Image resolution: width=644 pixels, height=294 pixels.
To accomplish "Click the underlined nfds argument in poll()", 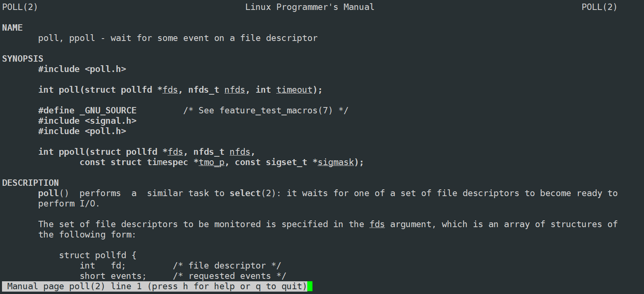I will [x=235, y=90].
